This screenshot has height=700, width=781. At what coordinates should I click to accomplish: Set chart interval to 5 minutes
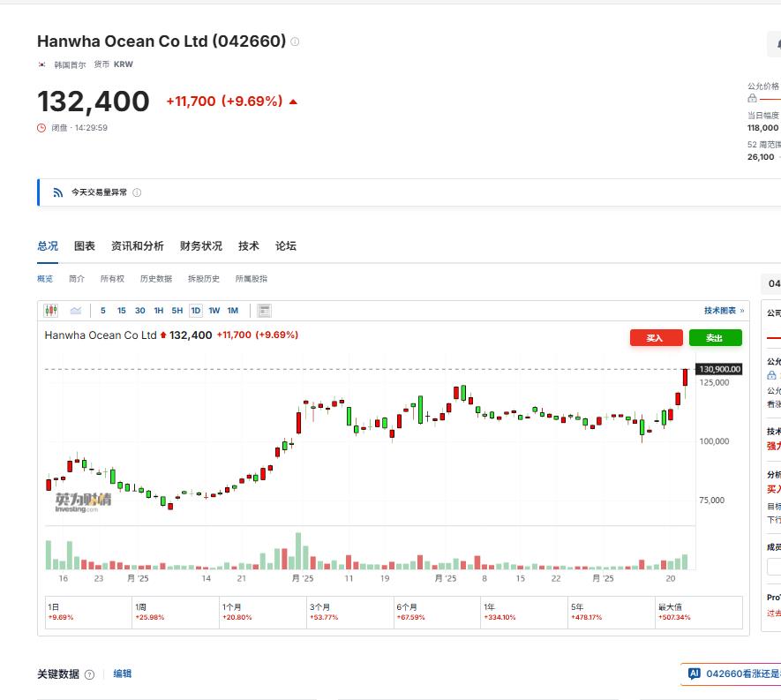point(103,311)
